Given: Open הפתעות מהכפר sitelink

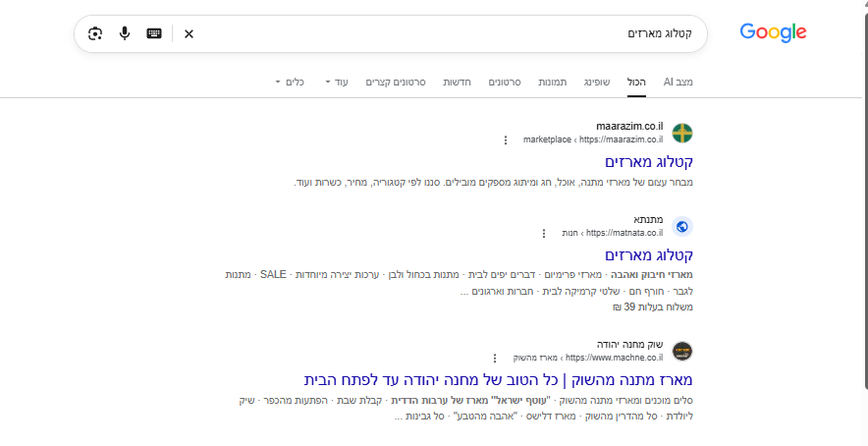Looking at the screenshot, I should pyautogui.click(x=298, y=400).
